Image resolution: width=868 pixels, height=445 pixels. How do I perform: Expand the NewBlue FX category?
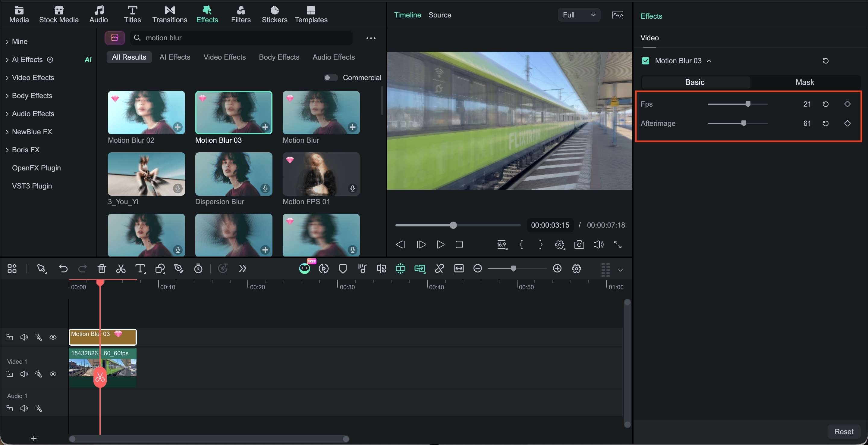click(x=7, y=132)
